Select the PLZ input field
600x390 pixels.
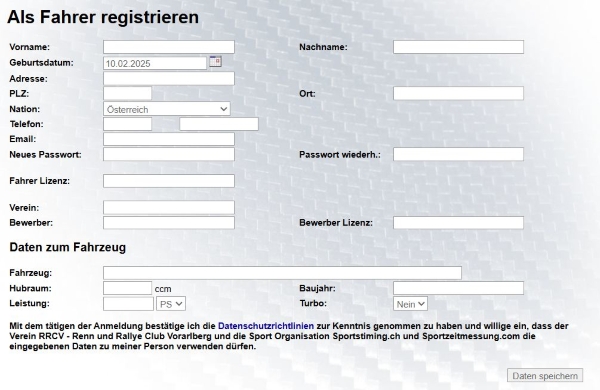click(x=127, y=93)
